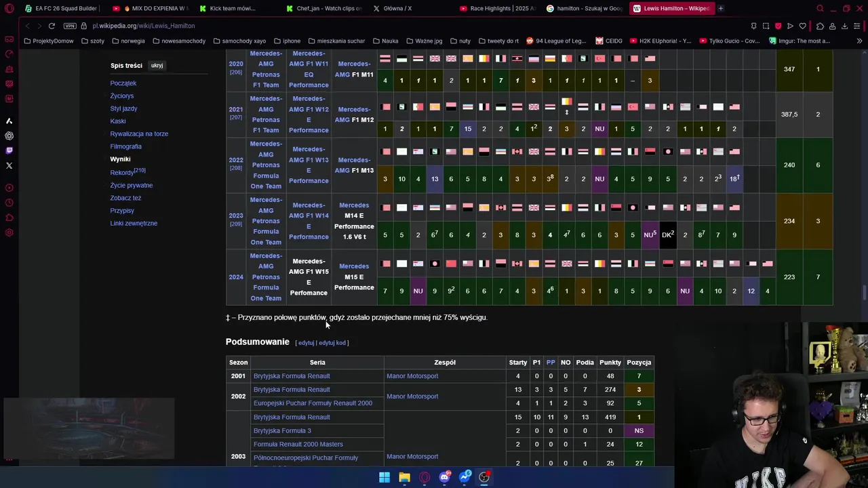Image resolution: width=868 pixels, height=488 pixels.
Task: Switch to Główna / X tab
Action: [393, 8]
